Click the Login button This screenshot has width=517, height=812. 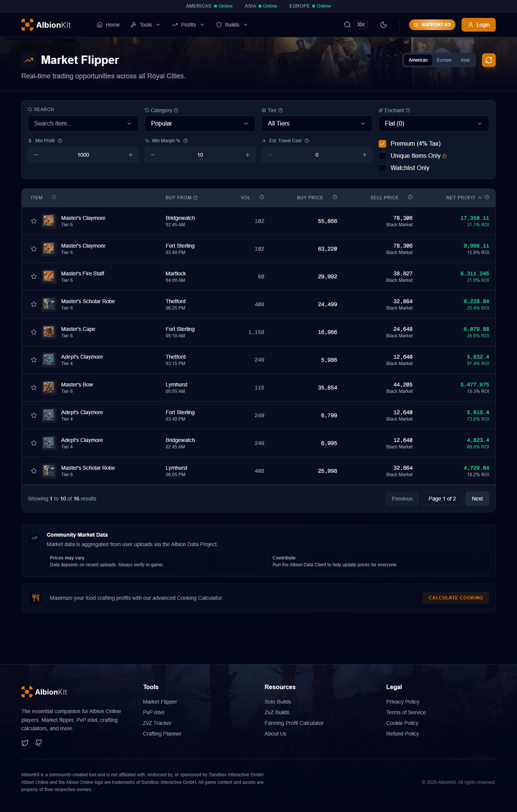(x=479, y=25)
